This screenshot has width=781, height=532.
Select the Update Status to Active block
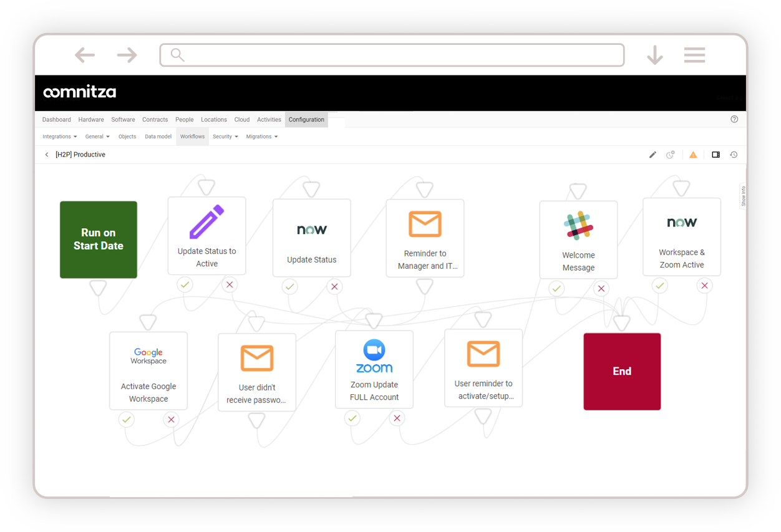tap(206, 236)
